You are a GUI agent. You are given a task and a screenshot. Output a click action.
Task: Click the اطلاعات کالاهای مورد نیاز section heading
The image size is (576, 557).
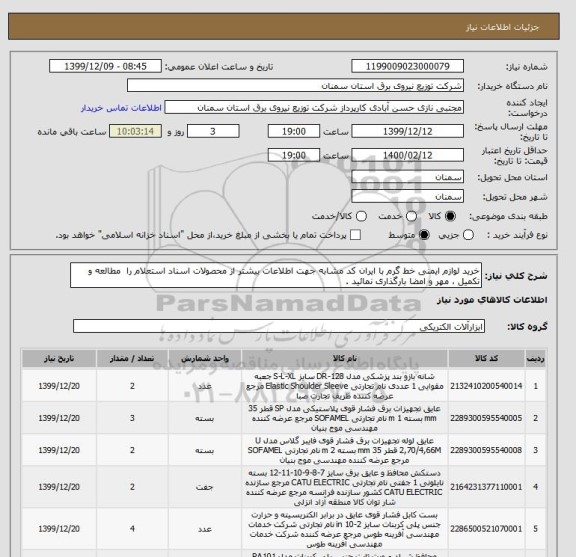click(x=492, y=300)
